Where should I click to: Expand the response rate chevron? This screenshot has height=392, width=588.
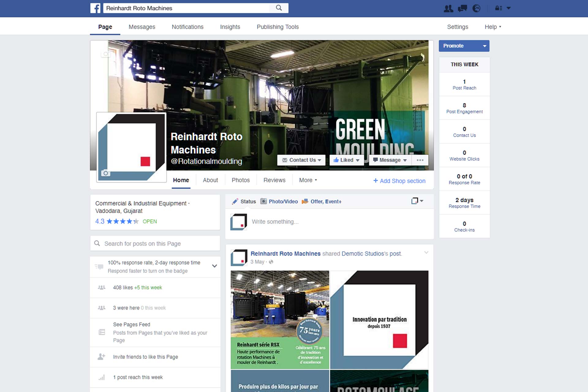(x=214, y=266)
